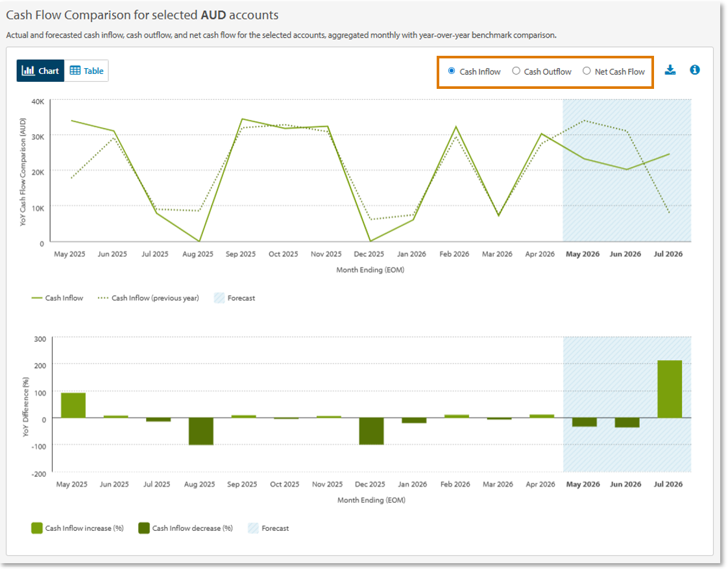Toggle Forecast legend under bar chart
This screenshot has height=569, width=728.
click(x=269, y=528)
